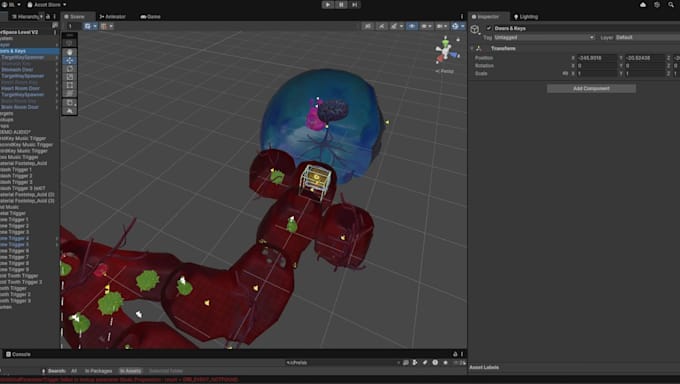Open the GameObject icon picker in Inspector
Image resolution: width=680 pixels, height=384 pixels.
(475, 30)
